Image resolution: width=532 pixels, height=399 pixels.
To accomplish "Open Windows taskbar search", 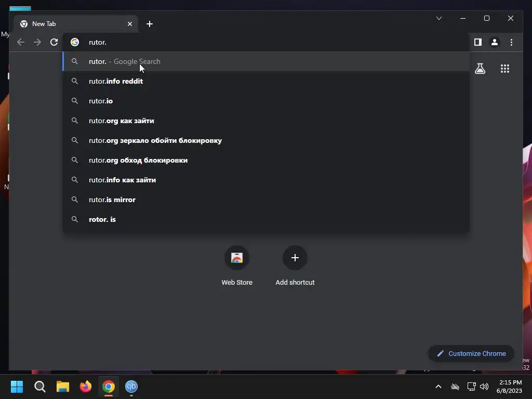I will click(x=39, y=387).
